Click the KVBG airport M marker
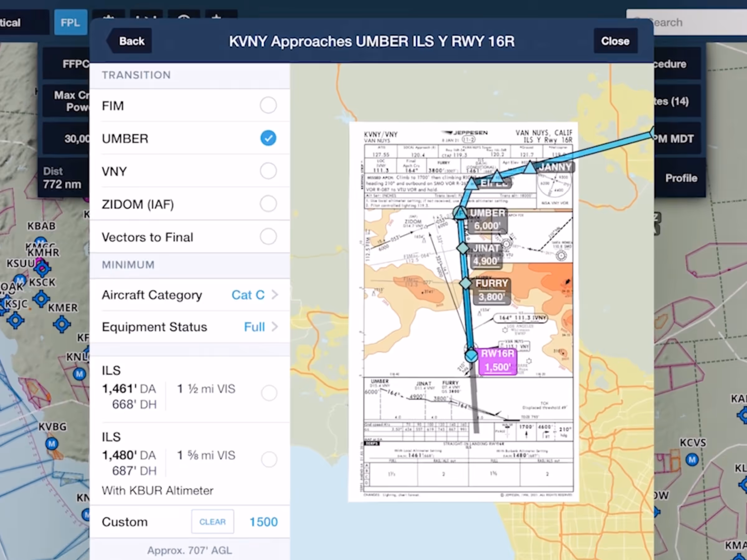747x560 pixels. pos(52,444)
